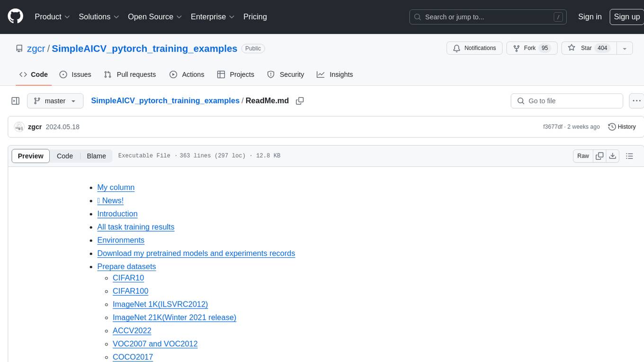The image size is (644, 362).
Task: Open the Raw file view
Action: (x=583, y=156)
